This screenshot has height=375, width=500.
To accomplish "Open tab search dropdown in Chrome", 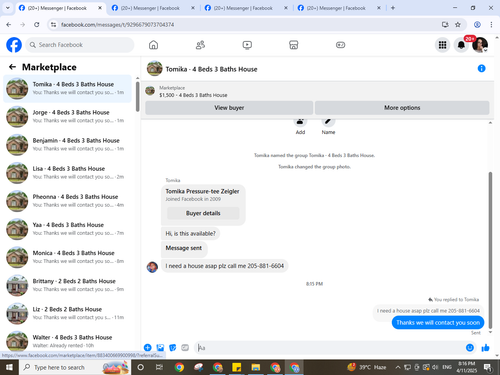I will point(7,8).
